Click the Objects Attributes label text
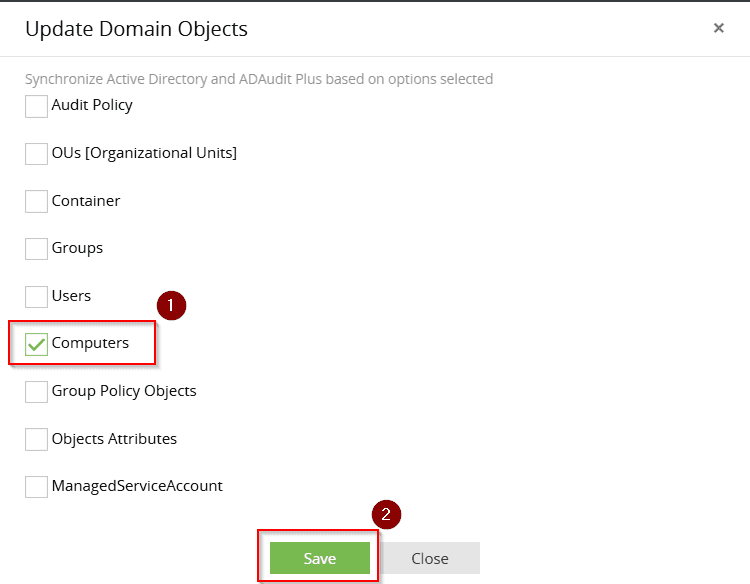The image size is (750, 584). (114, 438)
